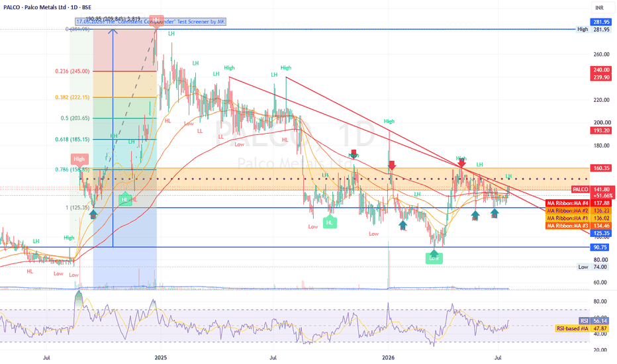The image size is (617, 364).
Task: Click the High 281.95 axis tag
Action: click(x=593, y=30)
